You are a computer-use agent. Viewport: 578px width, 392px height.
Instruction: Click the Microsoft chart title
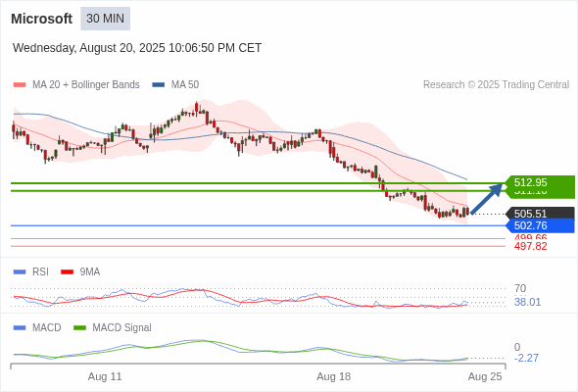point(42,19)
